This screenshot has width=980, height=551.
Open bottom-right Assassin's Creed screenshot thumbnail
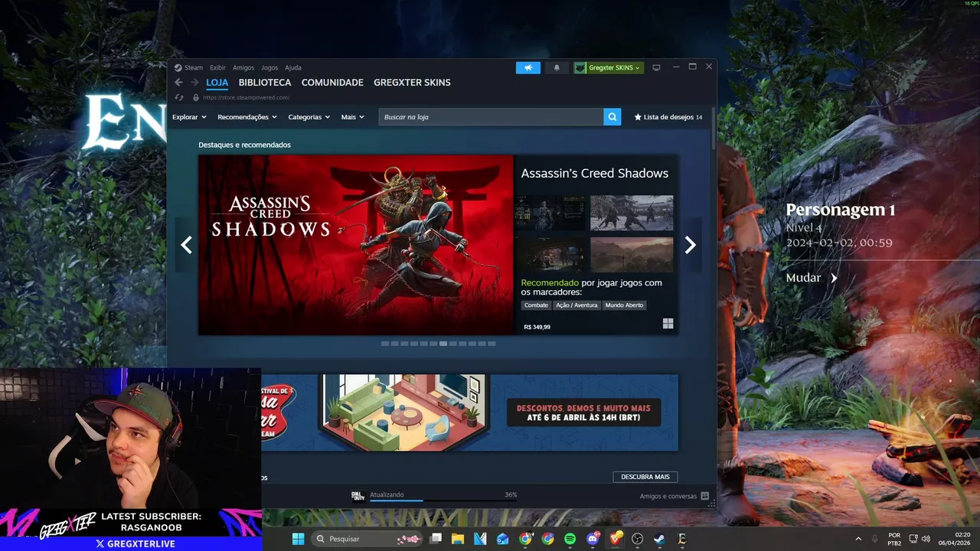click(632, 255)
